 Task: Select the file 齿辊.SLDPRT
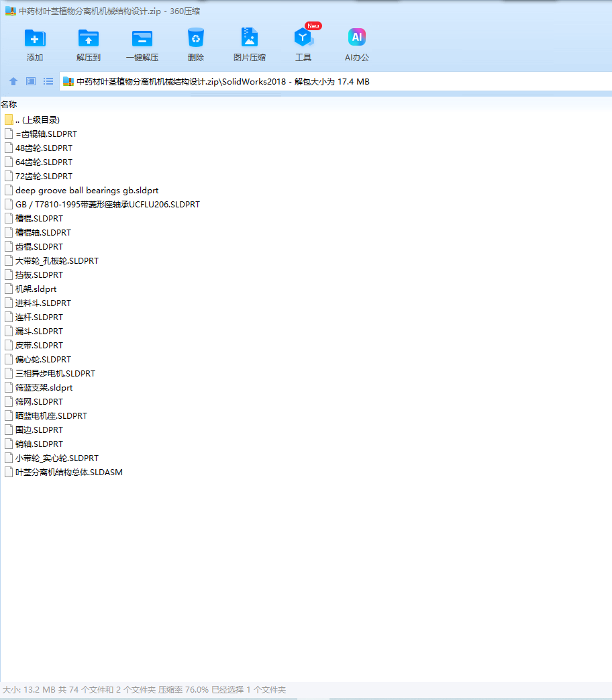click(40, 246)
